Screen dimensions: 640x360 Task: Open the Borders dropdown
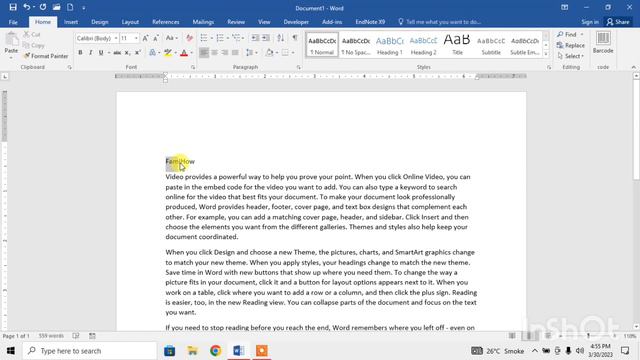[293, 53]
